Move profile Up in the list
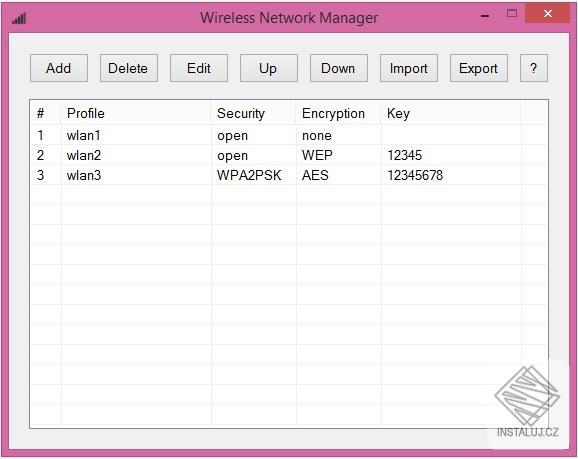This screenshot has height=459, width=578. point(269,68)
